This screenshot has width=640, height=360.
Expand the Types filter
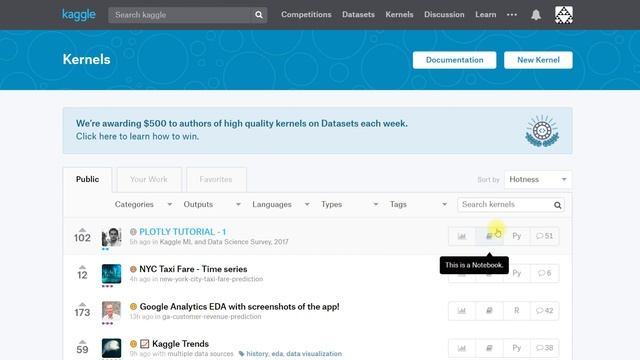(349, 204)
